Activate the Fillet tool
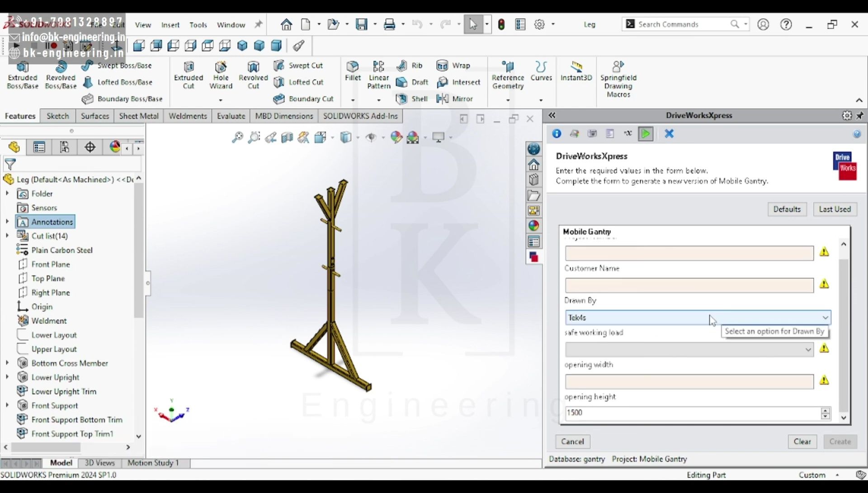 click(353, 71)
